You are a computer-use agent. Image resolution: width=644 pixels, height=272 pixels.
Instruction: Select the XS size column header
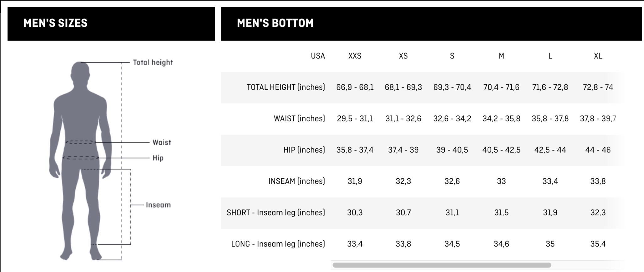[x=403, y=56]
